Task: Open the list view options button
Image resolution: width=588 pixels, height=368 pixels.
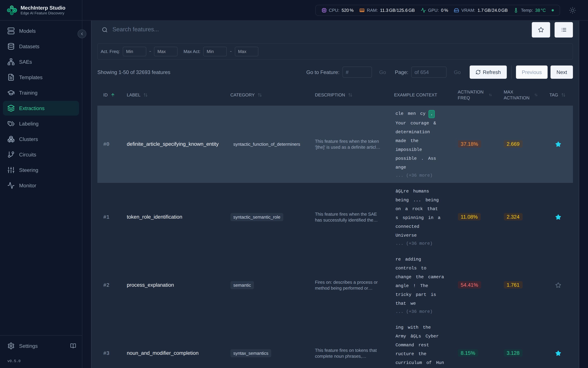Action: click(563, 30)
